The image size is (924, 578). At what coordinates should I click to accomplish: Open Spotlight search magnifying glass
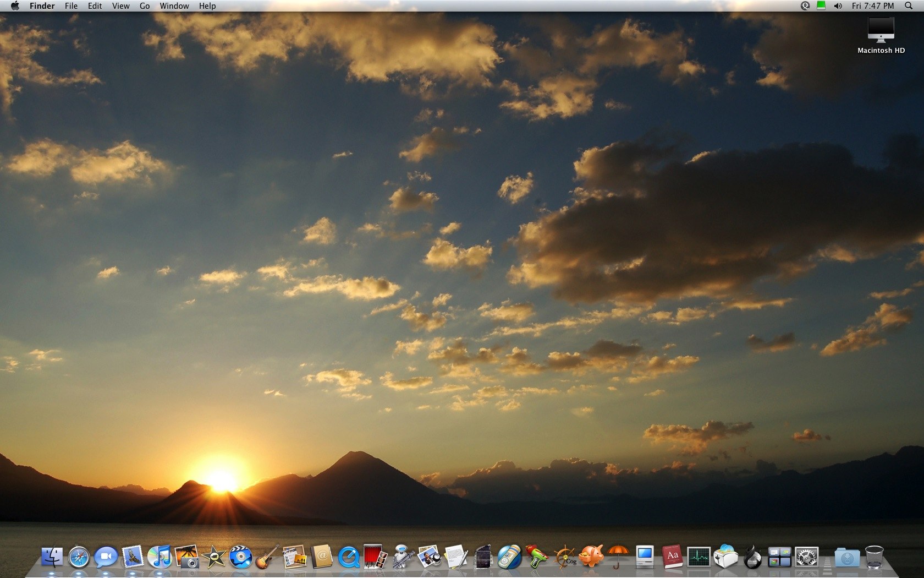[x=909, y=6]
